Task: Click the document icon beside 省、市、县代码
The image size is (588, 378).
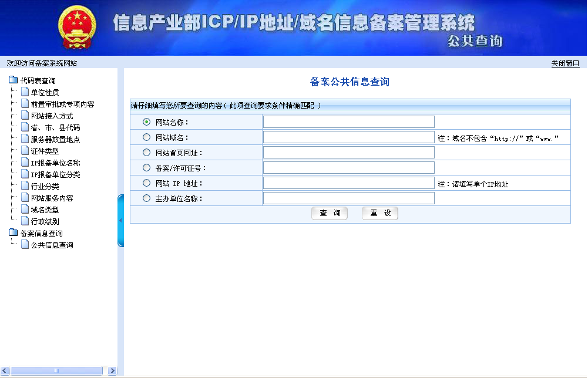Action: [x=25, y=127]
